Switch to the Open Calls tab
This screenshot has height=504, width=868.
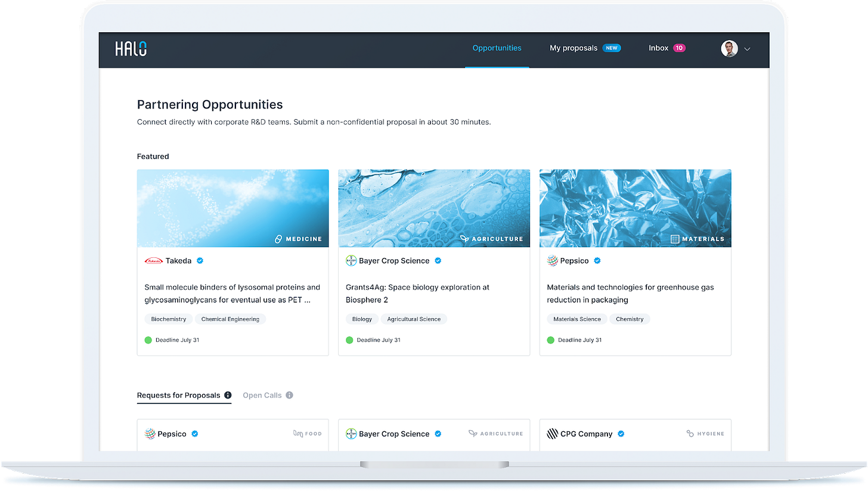262,396
